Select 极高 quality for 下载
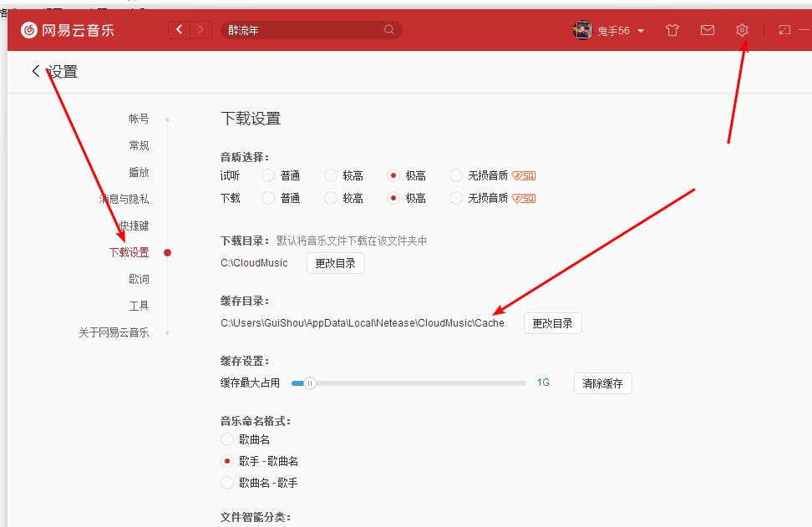The image size is (812, 527). click(393, 198)
